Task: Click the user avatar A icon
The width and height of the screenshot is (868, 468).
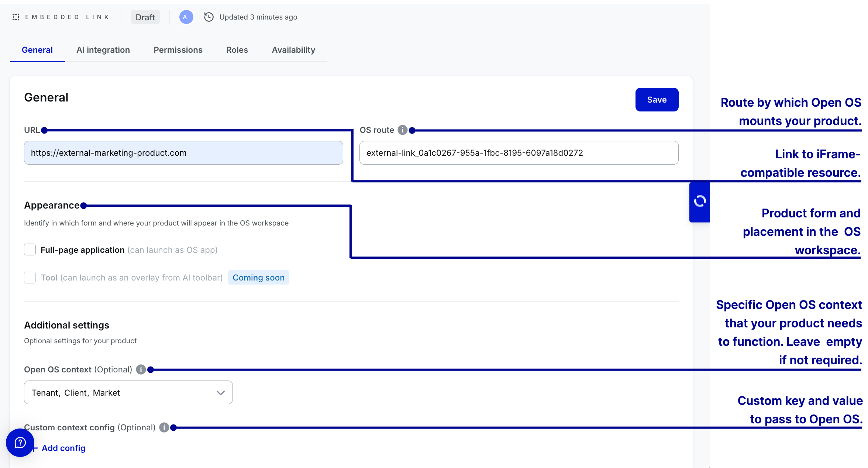Action: (186, 17)
